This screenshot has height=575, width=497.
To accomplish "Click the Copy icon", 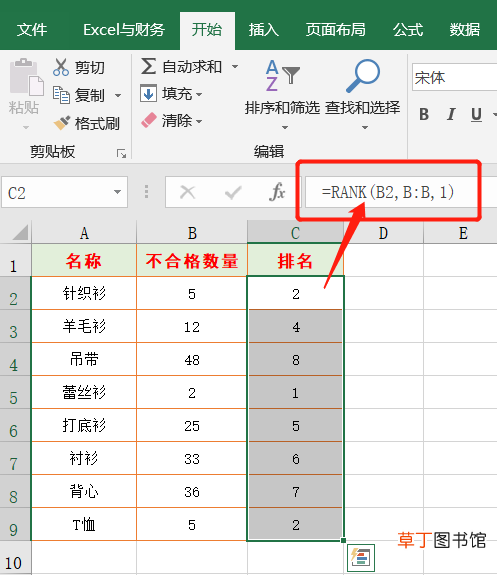I will pyautogui.click(x=61, y=95).
